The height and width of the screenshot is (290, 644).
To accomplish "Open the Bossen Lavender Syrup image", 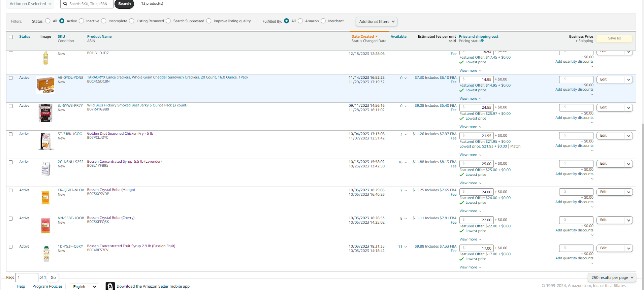I will [45, 169].
